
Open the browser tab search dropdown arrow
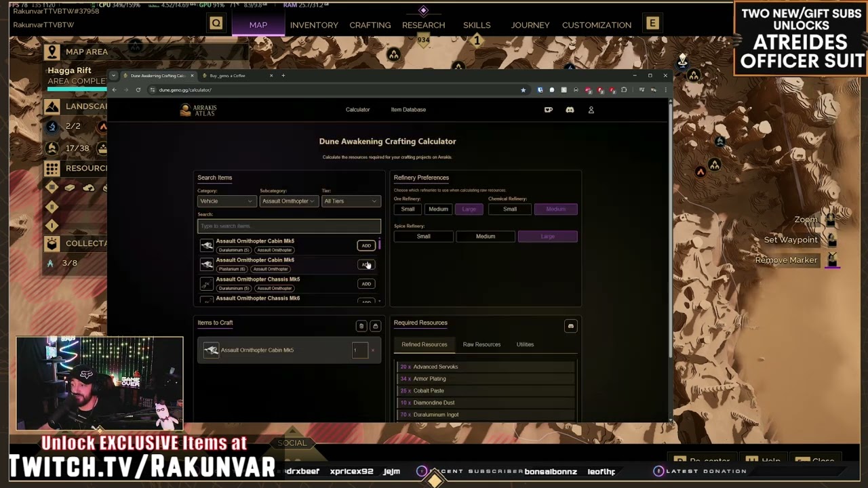pos(114,75)
